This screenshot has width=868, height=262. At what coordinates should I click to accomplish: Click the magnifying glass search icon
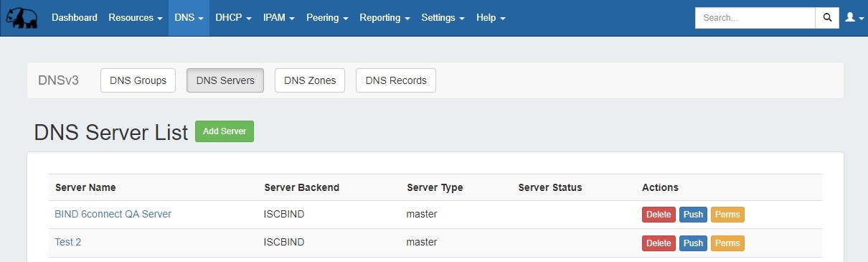827,18
